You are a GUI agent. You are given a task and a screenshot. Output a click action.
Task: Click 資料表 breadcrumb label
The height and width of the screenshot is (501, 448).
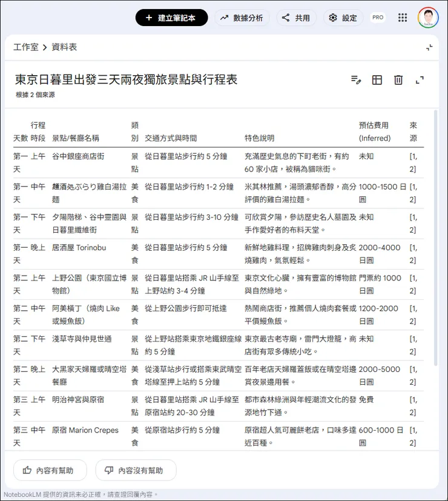click(64, 47)
